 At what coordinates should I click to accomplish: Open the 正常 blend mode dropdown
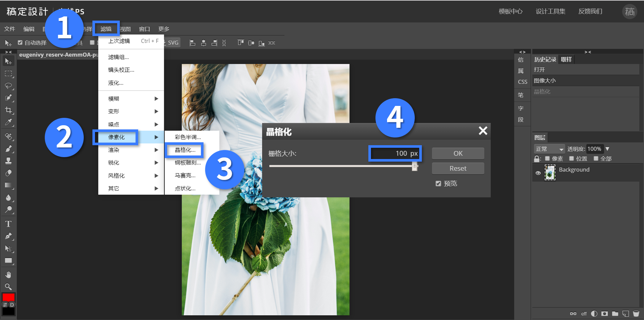coord(549,149)
